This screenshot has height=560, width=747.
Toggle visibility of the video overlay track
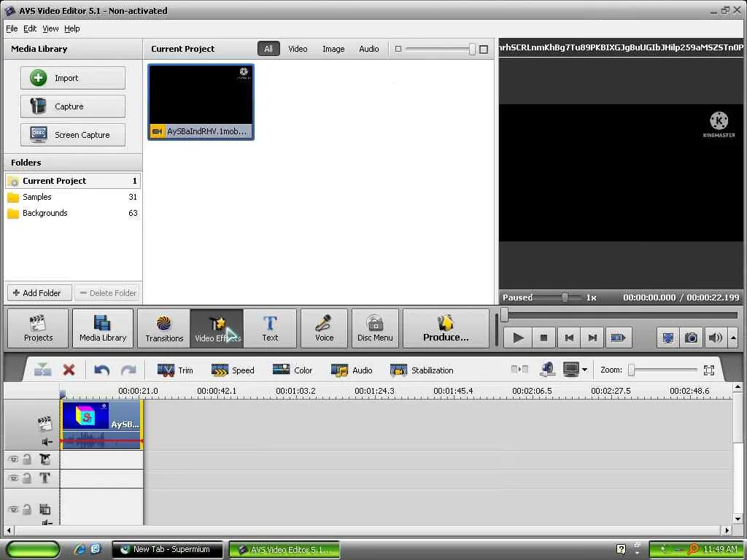click(x=13, y=459)
